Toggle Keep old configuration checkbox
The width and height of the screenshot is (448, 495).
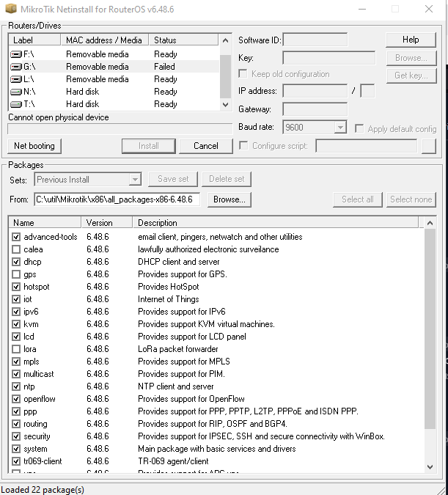pyautogui.click(x=243, y=74)
